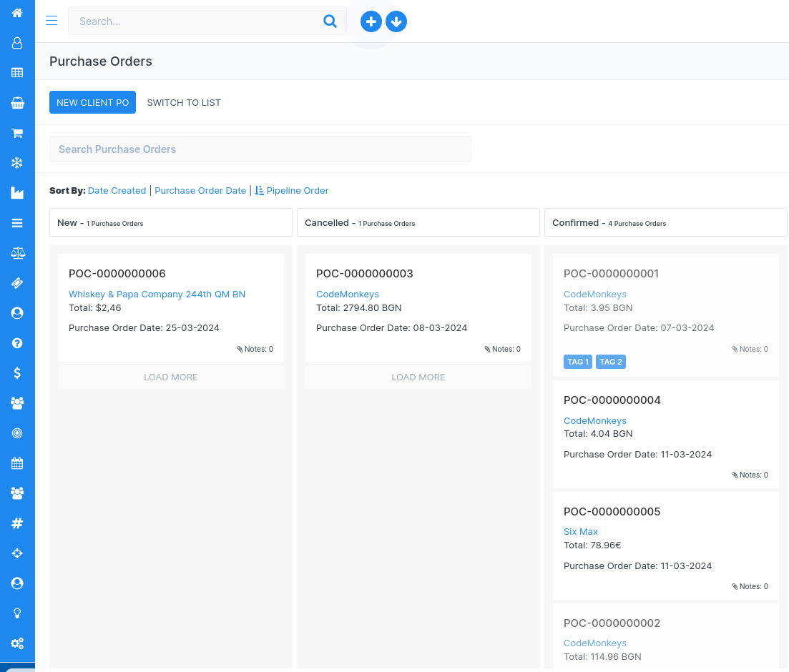
Task: Click the blue down-arrow circle button
Action: coord(396,21)
